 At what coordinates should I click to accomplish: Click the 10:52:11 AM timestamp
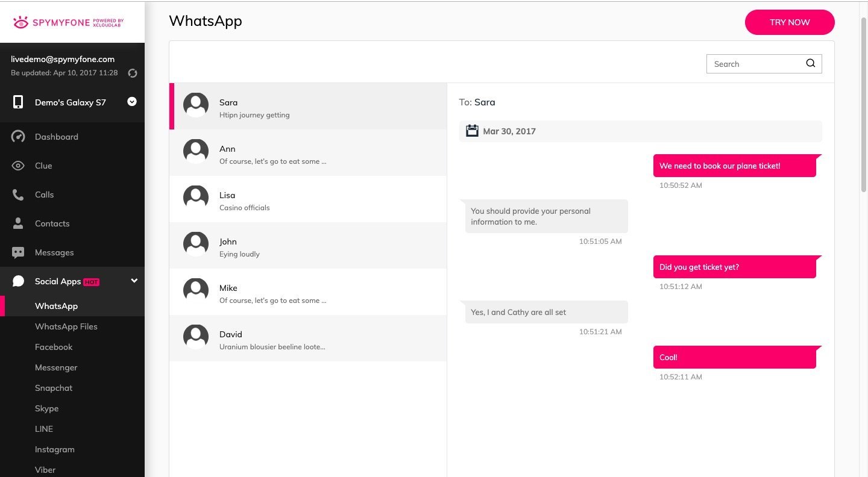tap(681, 377)
